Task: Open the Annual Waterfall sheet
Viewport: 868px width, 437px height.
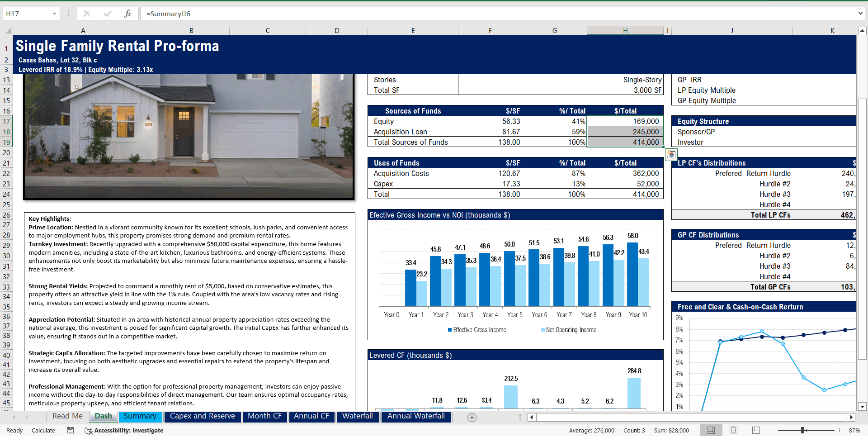Action: [416, 416]
